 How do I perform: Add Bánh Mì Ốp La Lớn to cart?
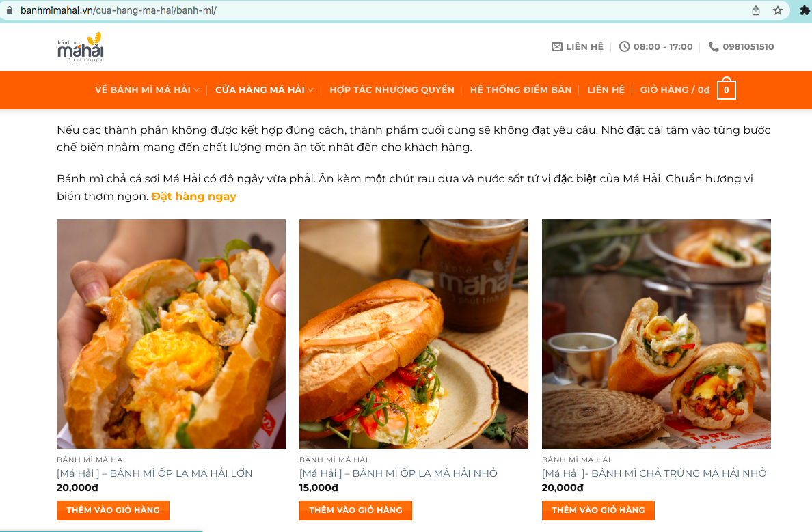(x=113, y=510)
